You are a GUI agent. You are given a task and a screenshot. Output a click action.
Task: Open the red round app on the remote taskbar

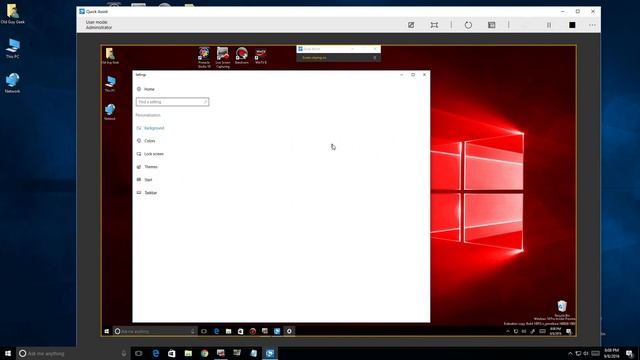pos(253,331)
